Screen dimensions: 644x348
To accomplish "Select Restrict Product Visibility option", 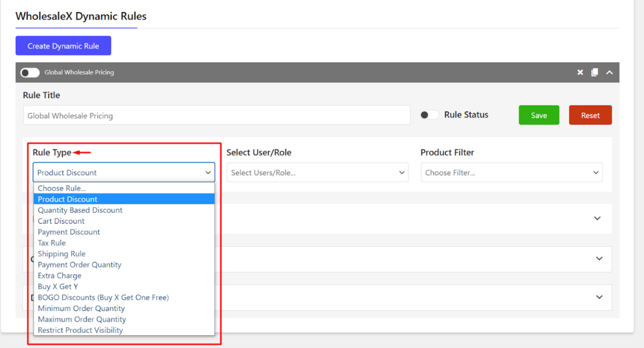I will tap(80, 330).
